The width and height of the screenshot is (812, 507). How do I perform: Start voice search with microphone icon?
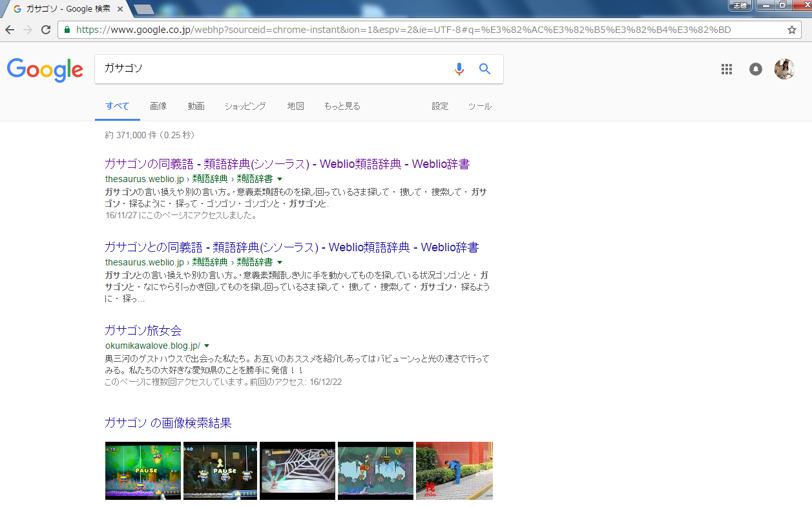pyautogui.click(x=459, y=69)
